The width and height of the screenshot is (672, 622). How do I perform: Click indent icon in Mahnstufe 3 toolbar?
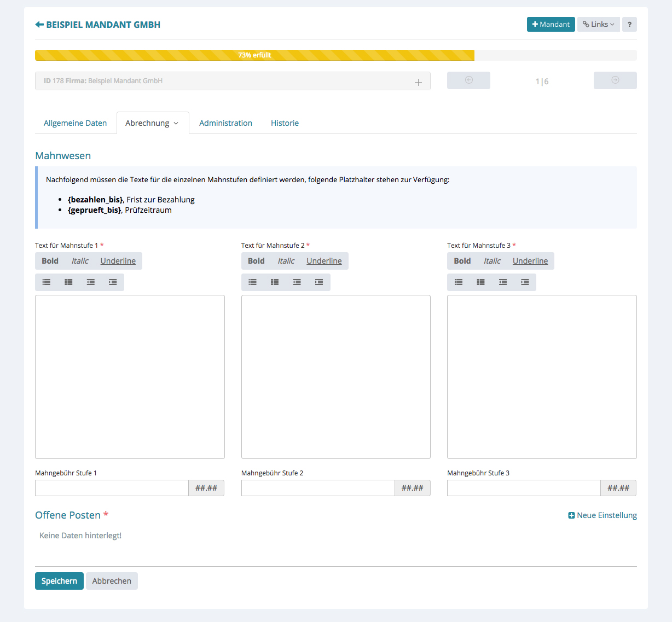coord(525,282)
